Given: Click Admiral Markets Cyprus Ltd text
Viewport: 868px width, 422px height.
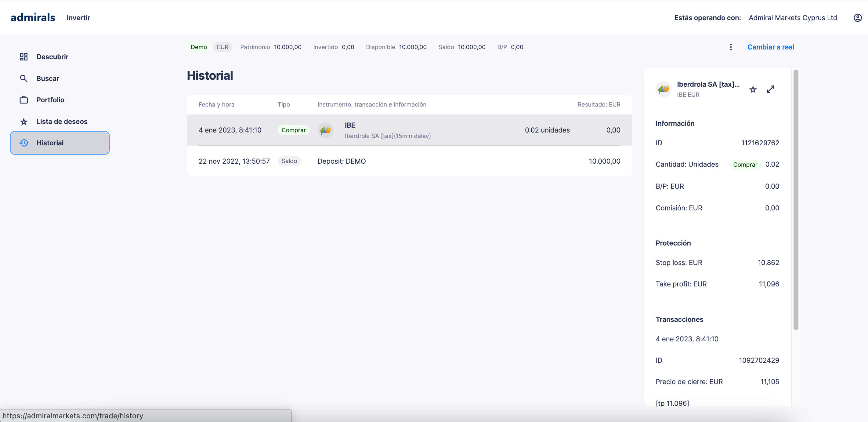Looking at the screenshot, I should point(793,17).
